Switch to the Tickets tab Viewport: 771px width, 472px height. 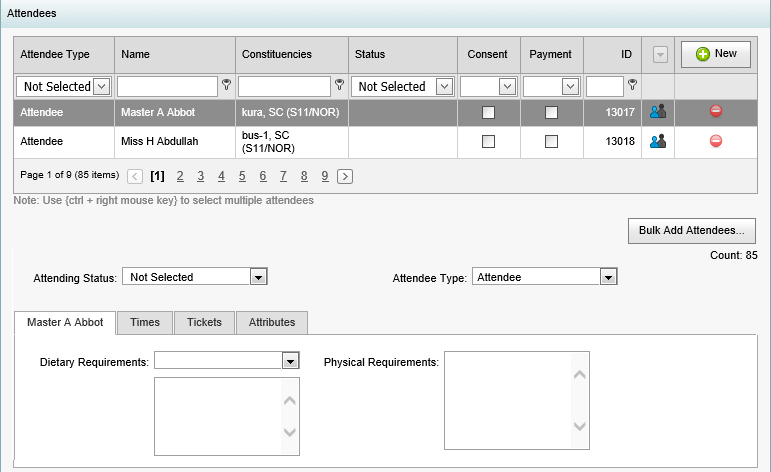coord(204,322)
